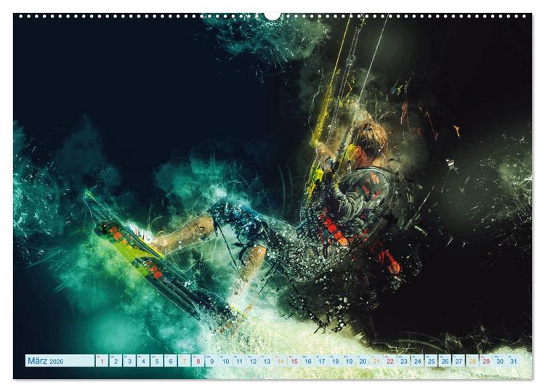Select day 22 in the calendar strip
545x392 pixels.
point(390,361)
